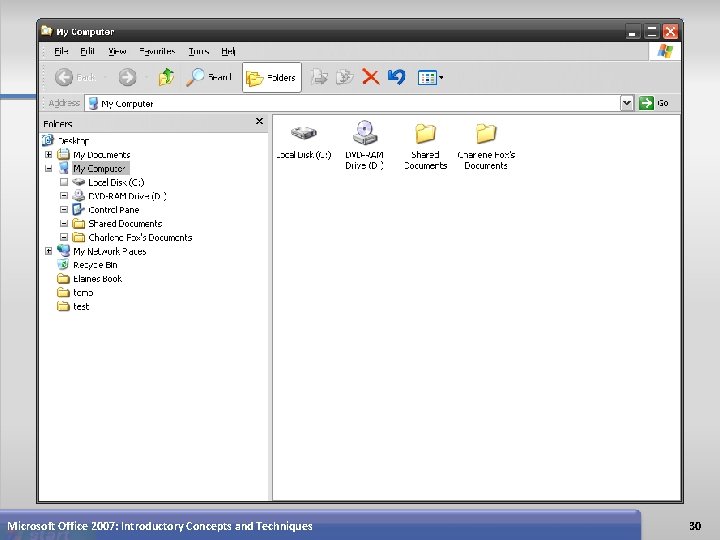Toggle the Folders pane button
The width and height of the screenshot is (720, 540).
(271, 78)
